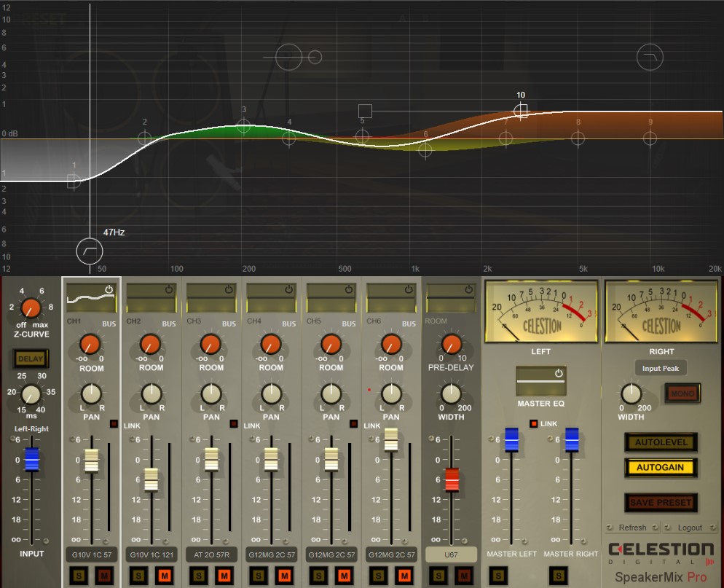Solo channel G10V 1C 57

[x=79, y=576]
